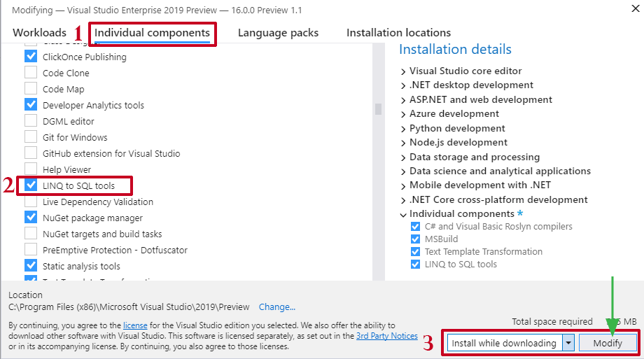This screenshot has height=359, width=644.
Task: Tick the Help Viewer checkbox
Action: coord(31,169)
